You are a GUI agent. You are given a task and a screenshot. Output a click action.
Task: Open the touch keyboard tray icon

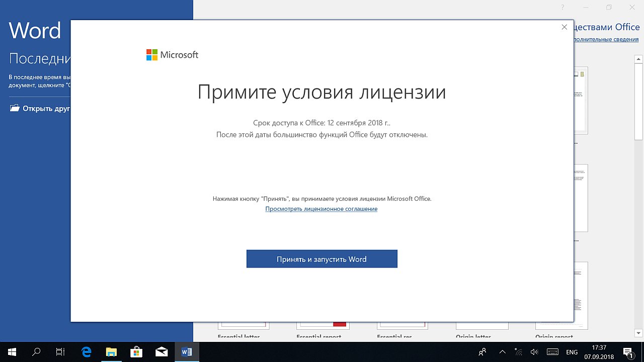coord(552,352)
